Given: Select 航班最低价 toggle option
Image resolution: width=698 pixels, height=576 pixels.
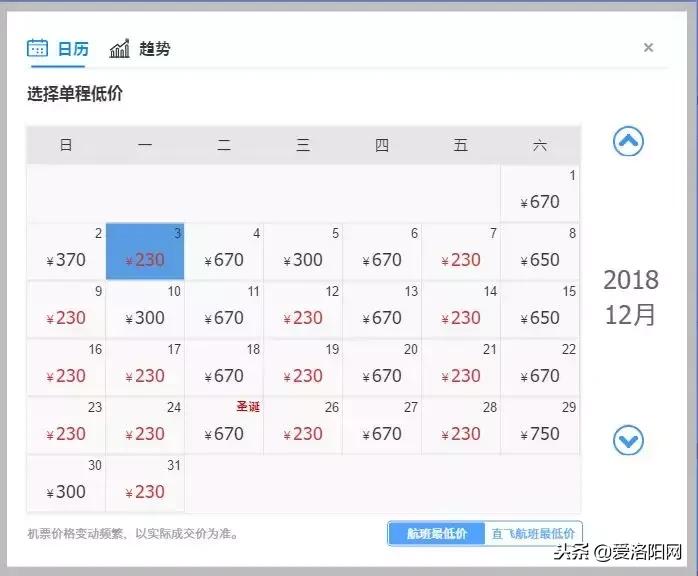Looking at the screenshot, I should pyautogui.click(x=436, y=533).
